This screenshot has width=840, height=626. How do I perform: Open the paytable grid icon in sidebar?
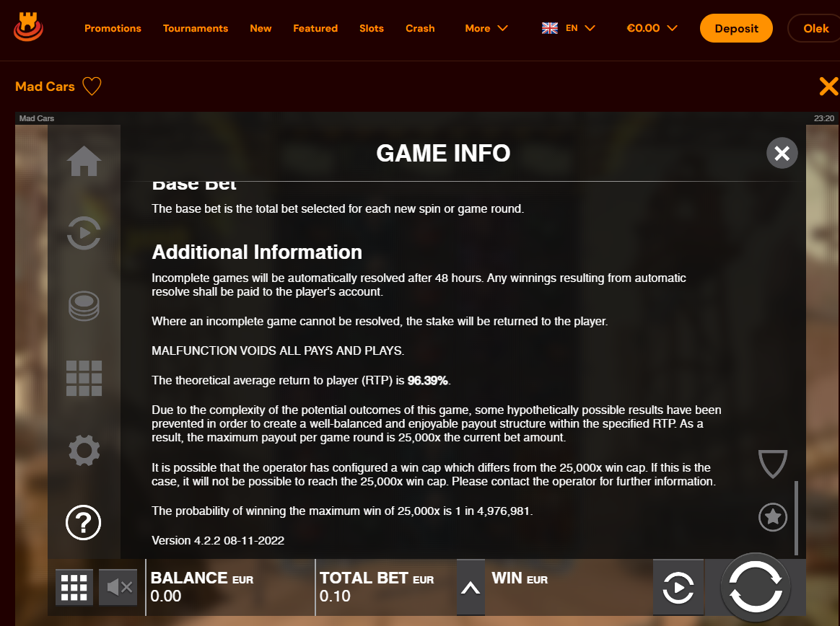[x=84, y=378]
